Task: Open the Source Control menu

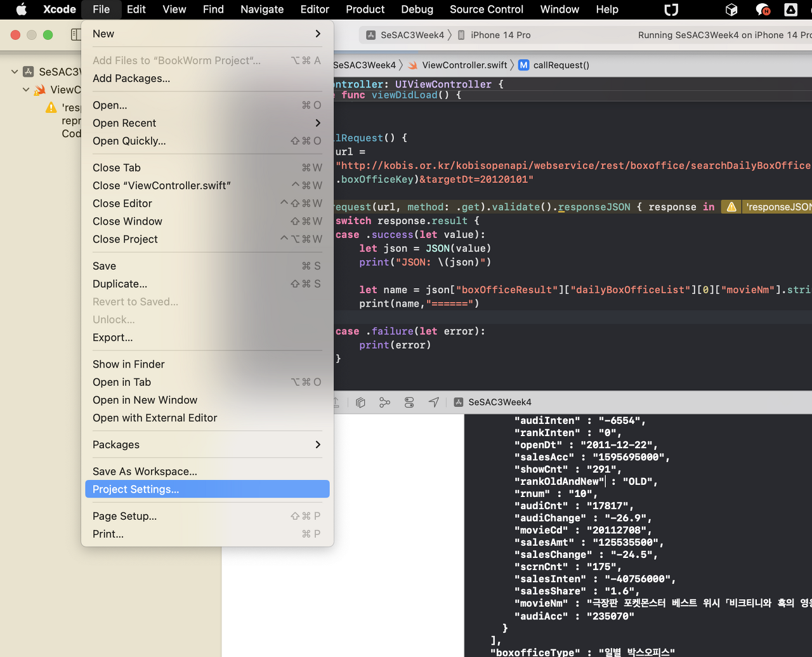Action: click(x=487, y=10)
